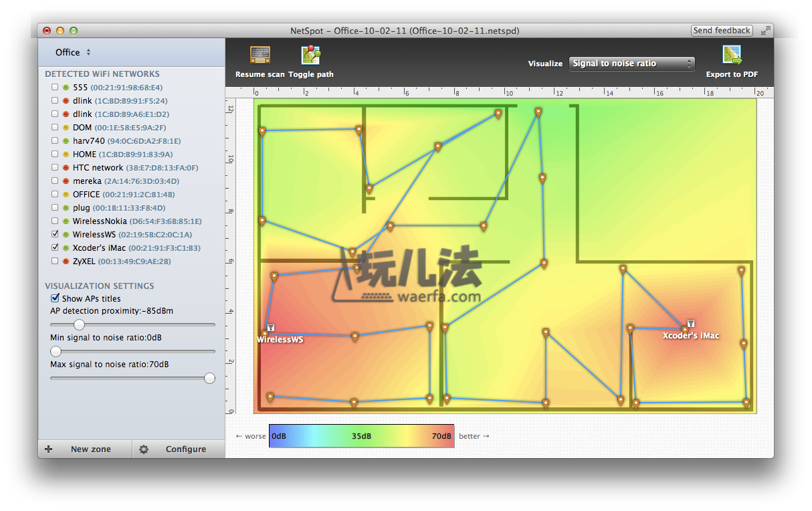
Task: Uncheck the WirelessWS network checkbox
Action: point(55,235)
